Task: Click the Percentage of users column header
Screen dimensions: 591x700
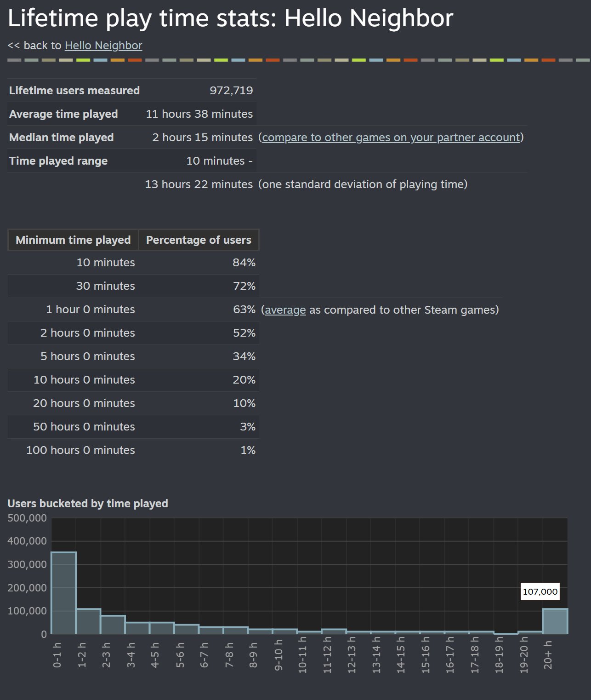Action: tap(199, 240)
